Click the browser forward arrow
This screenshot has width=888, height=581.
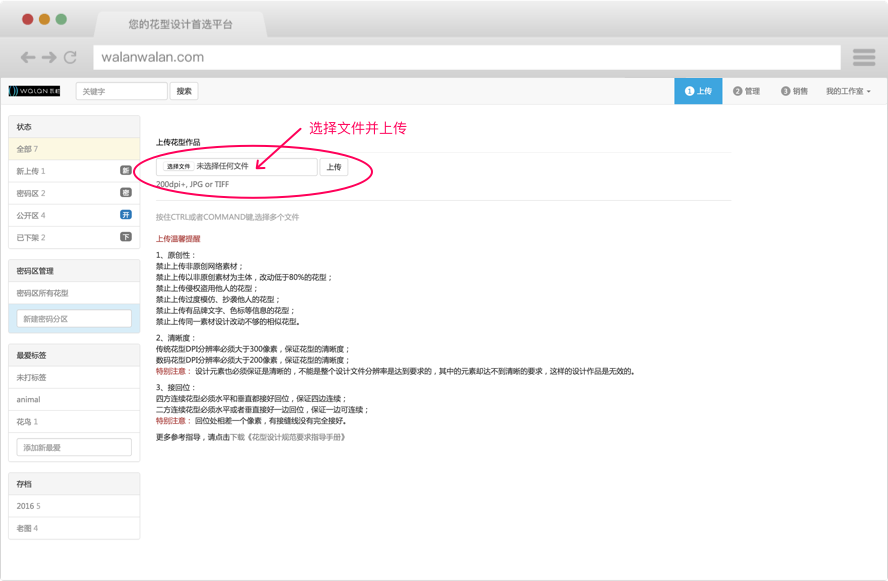click(x=49, y=58)
